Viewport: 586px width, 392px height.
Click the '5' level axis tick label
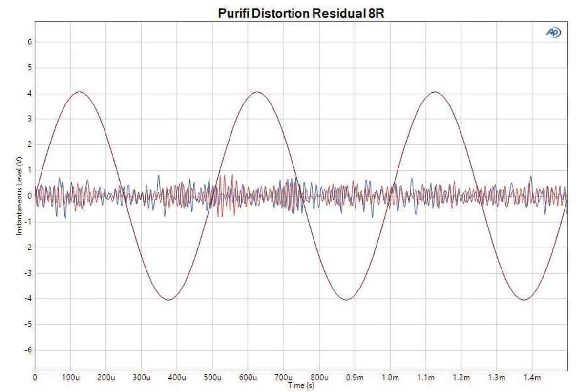click(29, 68)
